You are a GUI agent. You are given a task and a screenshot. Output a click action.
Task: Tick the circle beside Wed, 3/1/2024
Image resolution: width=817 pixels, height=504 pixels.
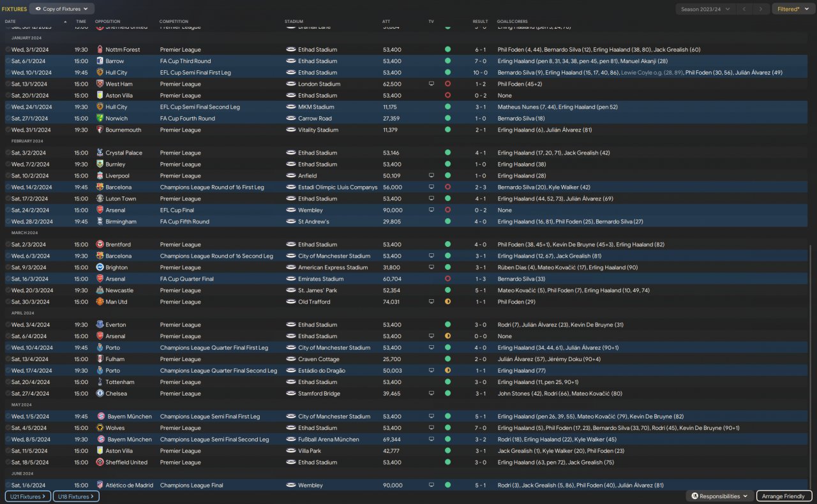click(x=8, y=50)
